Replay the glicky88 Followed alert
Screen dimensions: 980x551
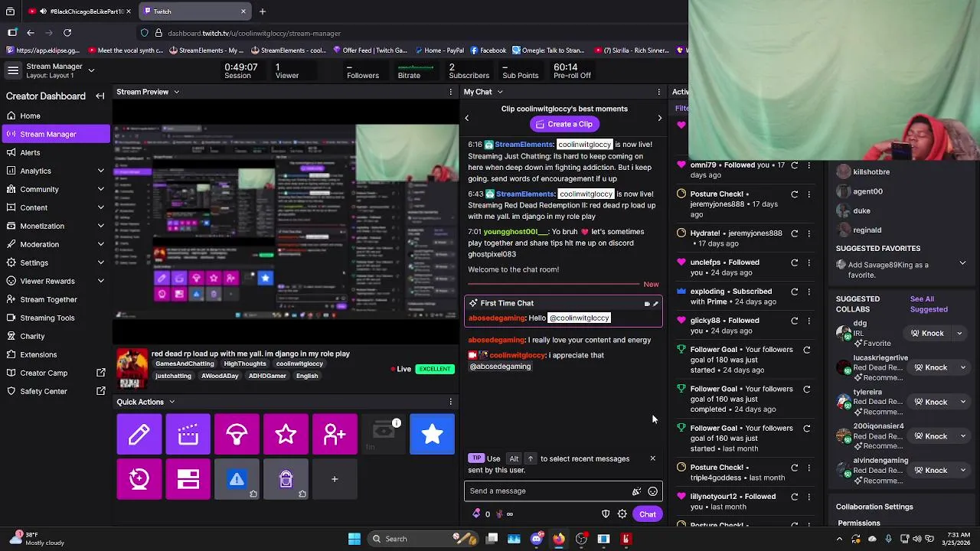point(794,321)
